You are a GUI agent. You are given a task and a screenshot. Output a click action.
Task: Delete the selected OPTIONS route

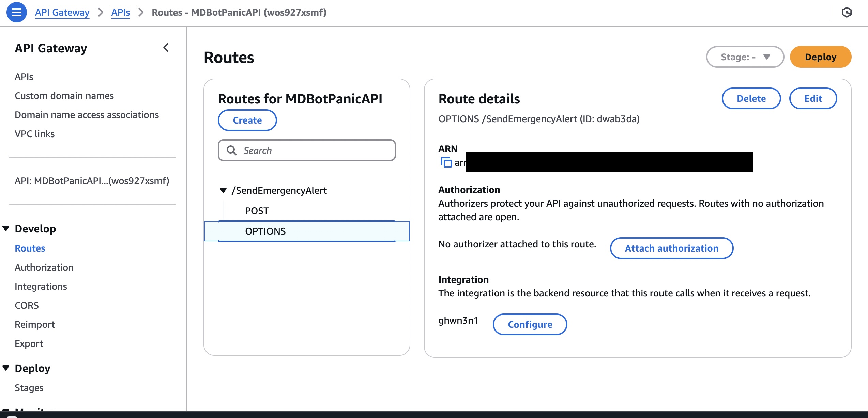[x=751, y=98]
